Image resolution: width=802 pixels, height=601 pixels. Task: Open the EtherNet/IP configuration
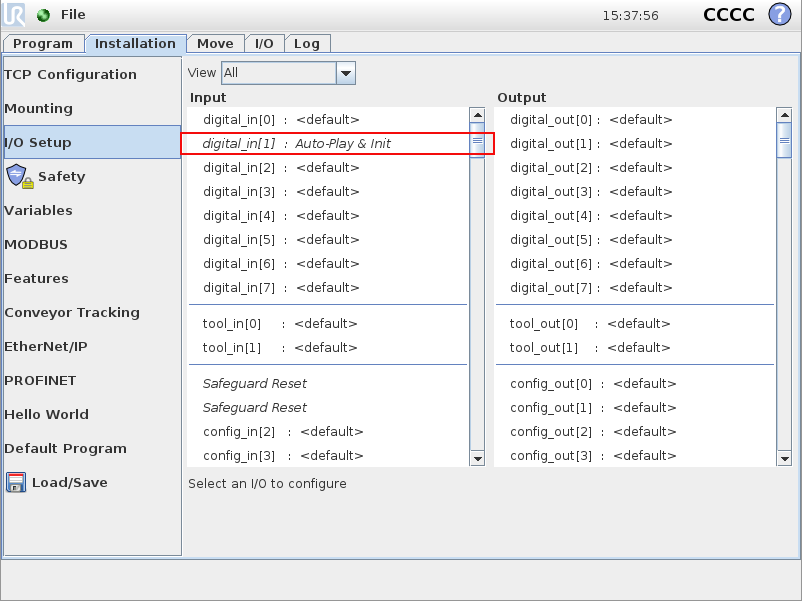(x=46, y=346)
